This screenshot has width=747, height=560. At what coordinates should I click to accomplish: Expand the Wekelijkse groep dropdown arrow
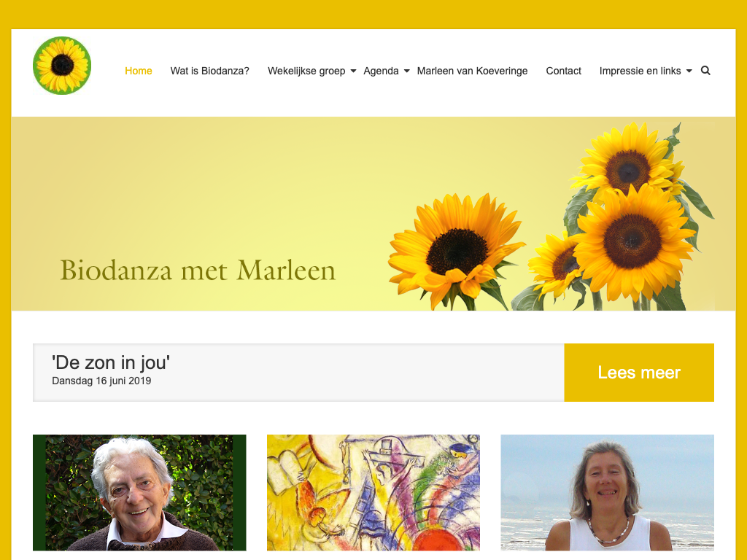[354, 71]
